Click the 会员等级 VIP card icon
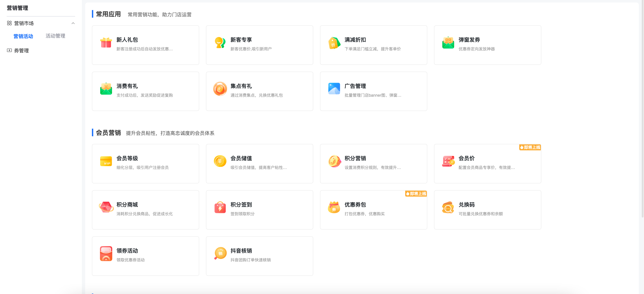Screen dimensions: 644x294 pos(106,161)
